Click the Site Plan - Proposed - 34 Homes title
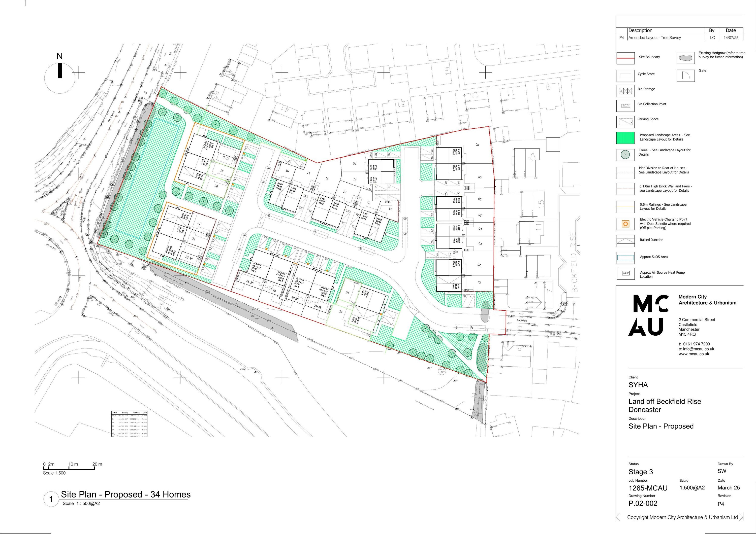This screenshot has width=756, height=534. pos(125,494)
